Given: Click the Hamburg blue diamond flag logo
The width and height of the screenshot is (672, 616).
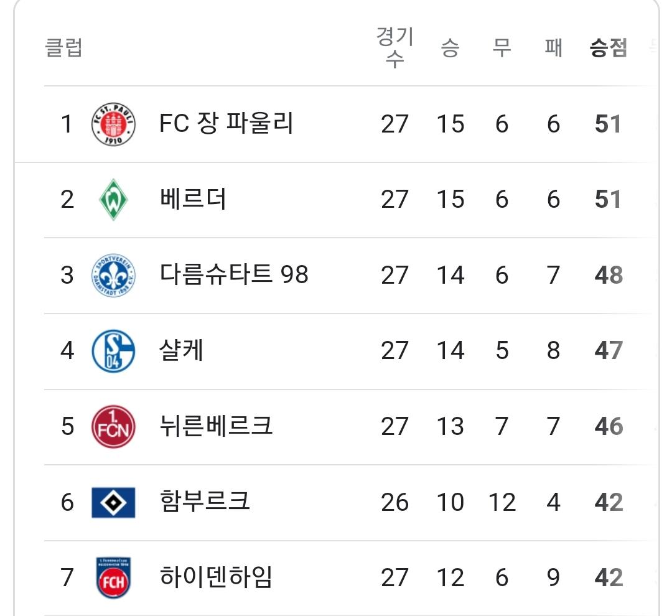Looking at the screenshot, I should click(114, 502).
